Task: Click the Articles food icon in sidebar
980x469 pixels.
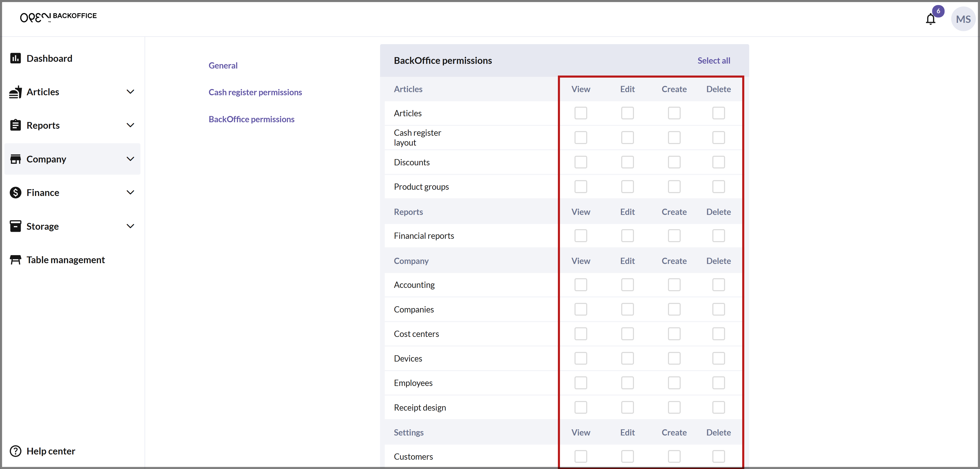Action: (x=15, y=92)
